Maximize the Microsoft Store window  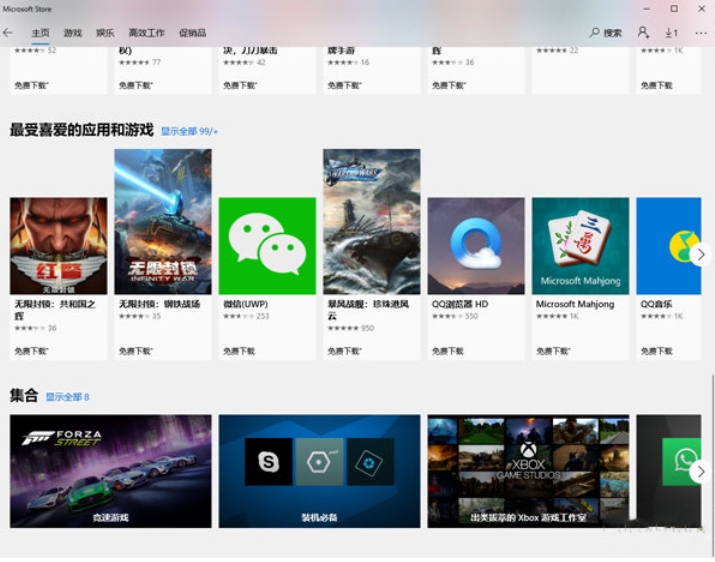pos(674,9)
